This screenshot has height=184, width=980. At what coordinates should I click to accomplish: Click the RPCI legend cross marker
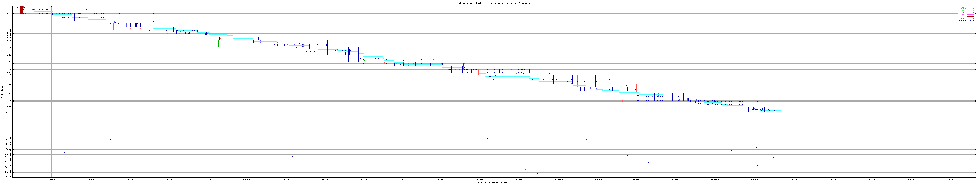[970, 15]
